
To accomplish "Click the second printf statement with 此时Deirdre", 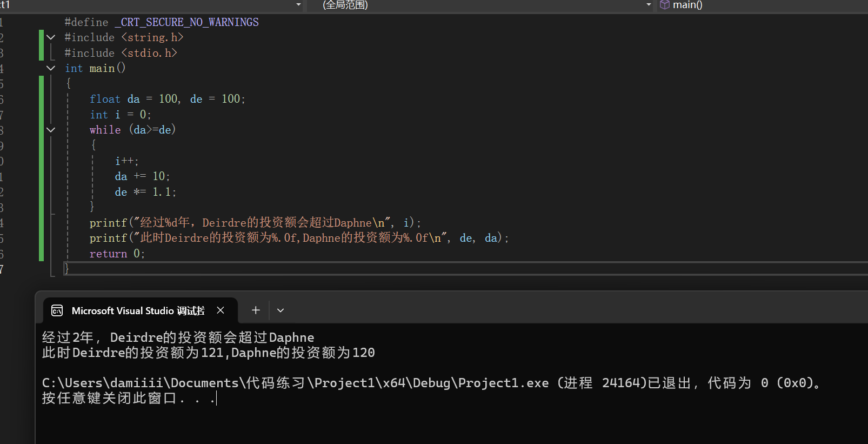I will (x=299, y=238).
